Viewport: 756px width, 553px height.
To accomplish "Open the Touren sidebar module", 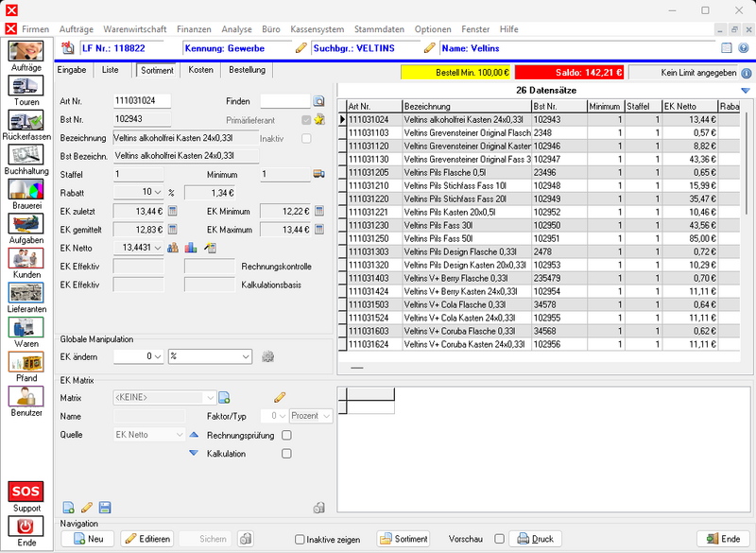I will [26, 86].
